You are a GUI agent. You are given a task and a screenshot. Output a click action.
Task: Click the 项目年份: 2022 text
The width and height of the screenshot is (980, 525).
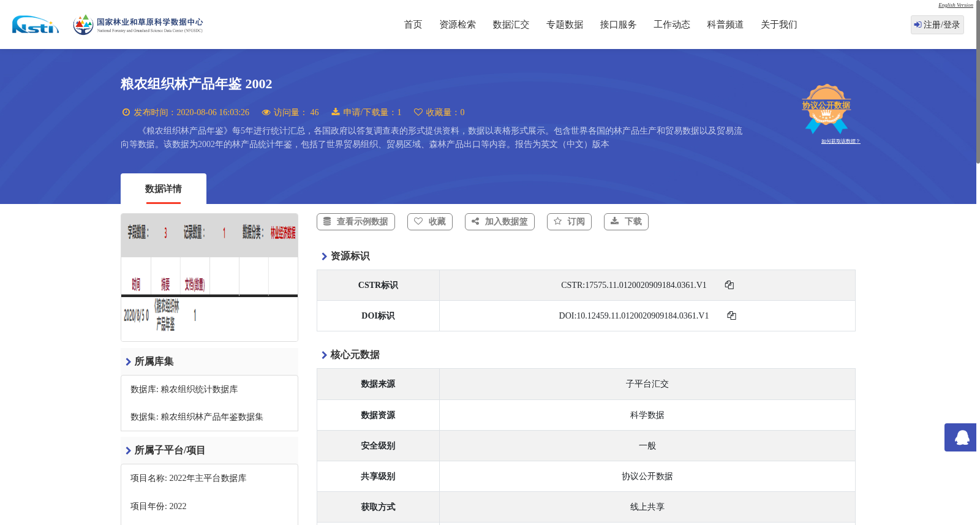pos(159,507)
